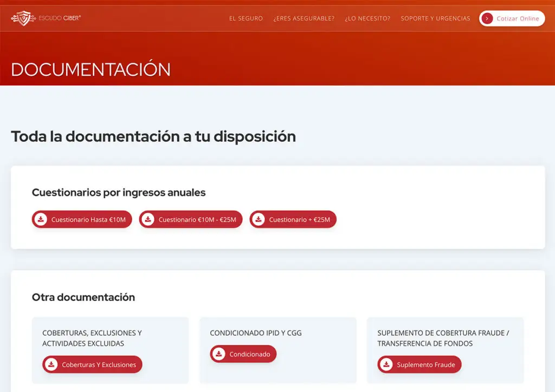Click the Escudo Ciber shield logo icon

pyautogui.click(x=23, y=18)
